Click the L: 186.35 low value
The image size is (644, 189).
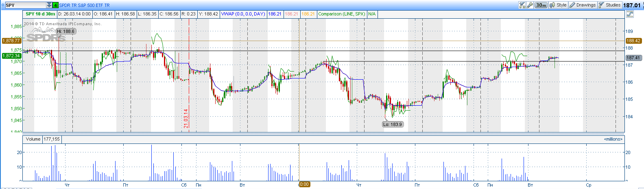[147, 14]
